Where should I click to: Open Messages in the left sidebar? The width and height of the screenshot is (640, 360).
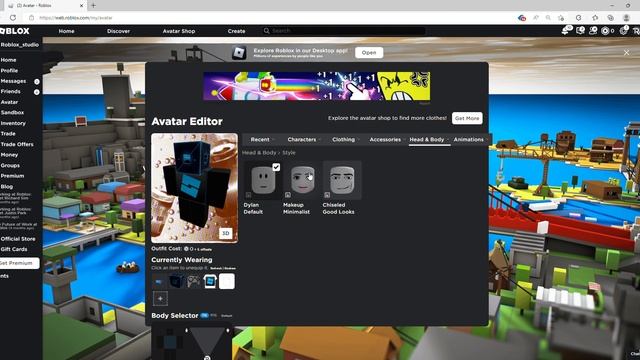pos(13,81)
